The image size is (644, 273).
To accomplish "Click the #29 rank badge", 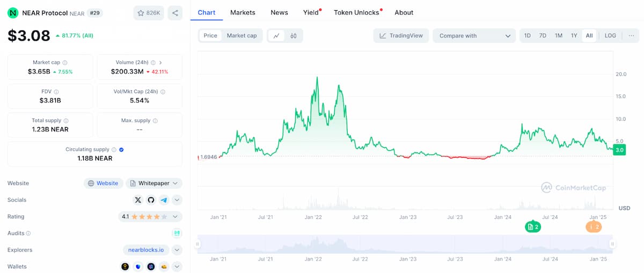I will tap(94, 13).
